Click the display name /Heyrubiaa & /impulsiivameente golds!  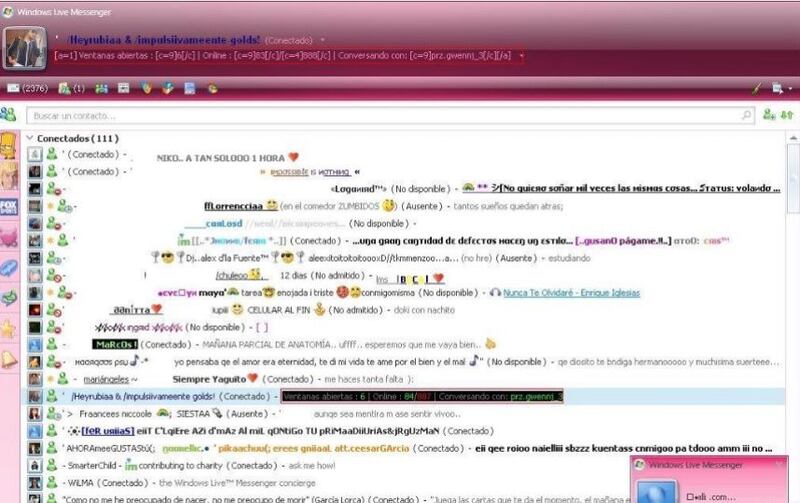164,40
